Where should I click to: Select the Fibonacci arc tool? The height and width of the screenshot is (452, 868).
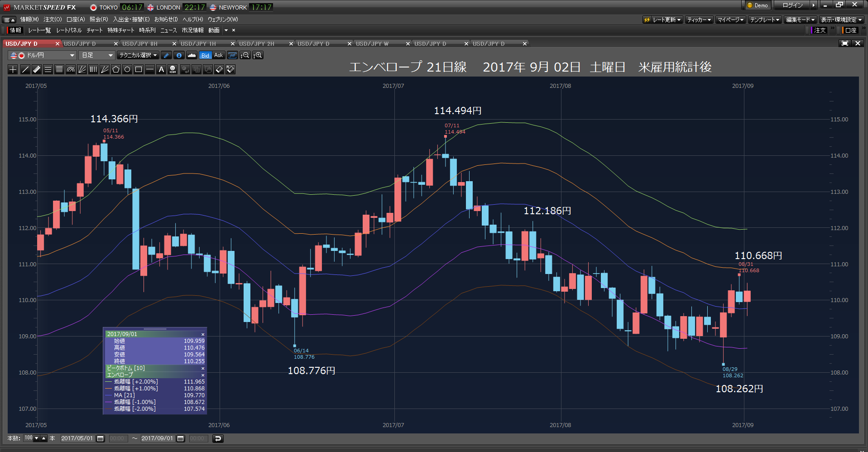pos(71,69)
